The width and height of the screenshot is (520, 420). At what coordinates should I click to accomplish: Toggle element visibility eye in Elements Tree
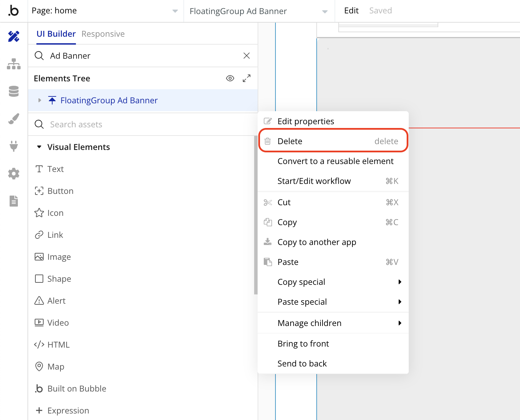pos(230,78)
